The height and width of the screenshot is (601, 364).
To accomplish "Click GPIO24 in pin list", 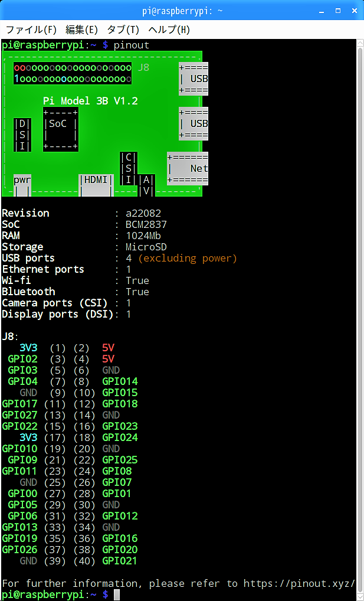I will pyautogui.click(x=120, y=437).
